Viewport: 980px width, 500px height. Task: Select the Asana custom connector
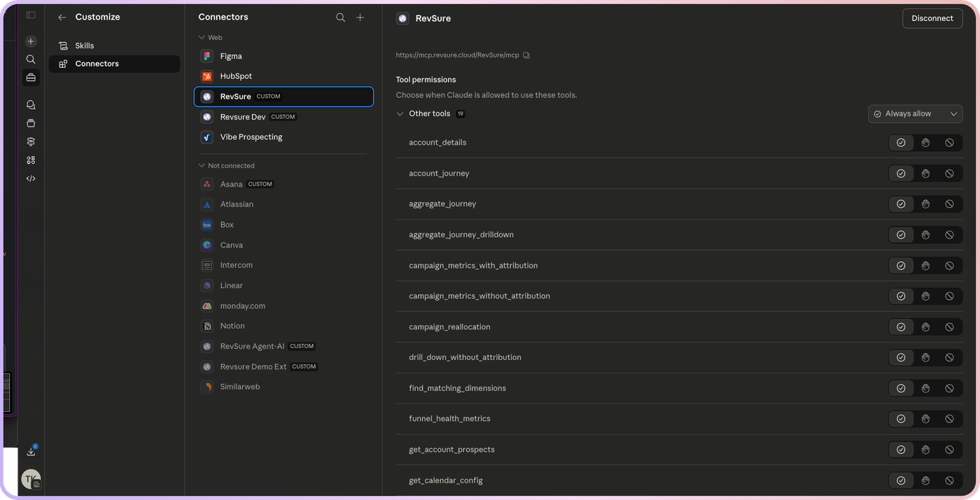[283, 184]
